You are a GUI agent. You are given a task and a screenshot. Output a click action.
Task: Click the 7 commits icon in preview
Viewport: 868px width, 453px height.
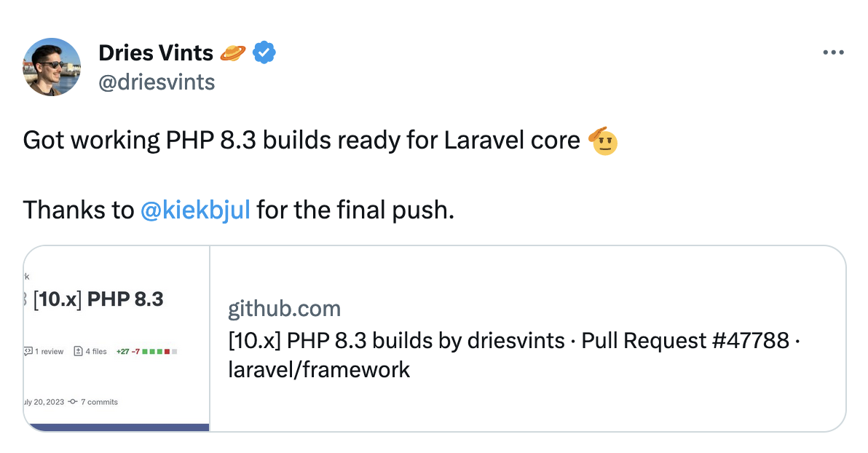coord(73,402)
